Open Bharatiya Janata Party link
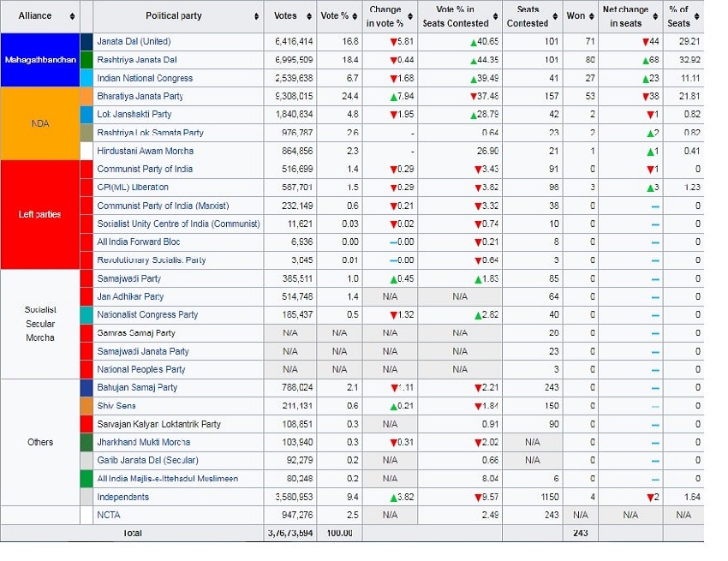The width and height of the screenshot is (728, 561). tap(140, 96)
